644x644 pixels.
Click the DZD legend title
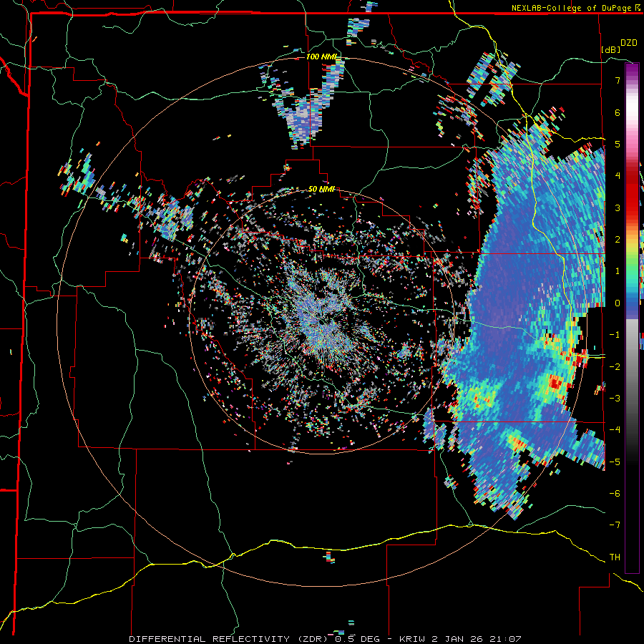[x=629, y=43]
